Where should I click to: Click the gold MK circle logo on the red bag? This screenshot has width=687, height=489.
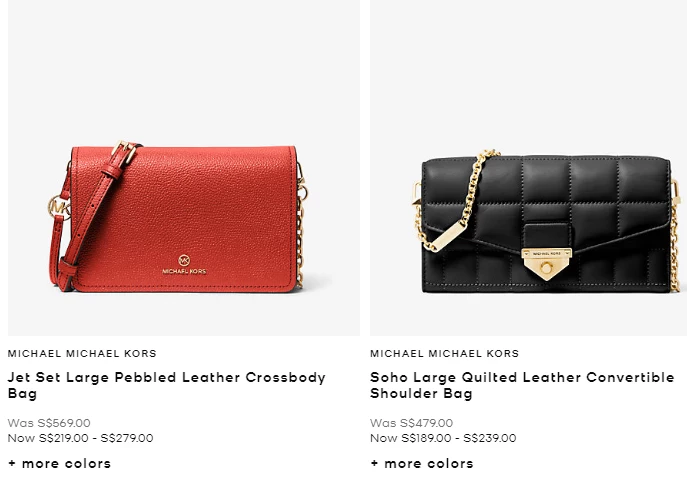pos(184,260)
